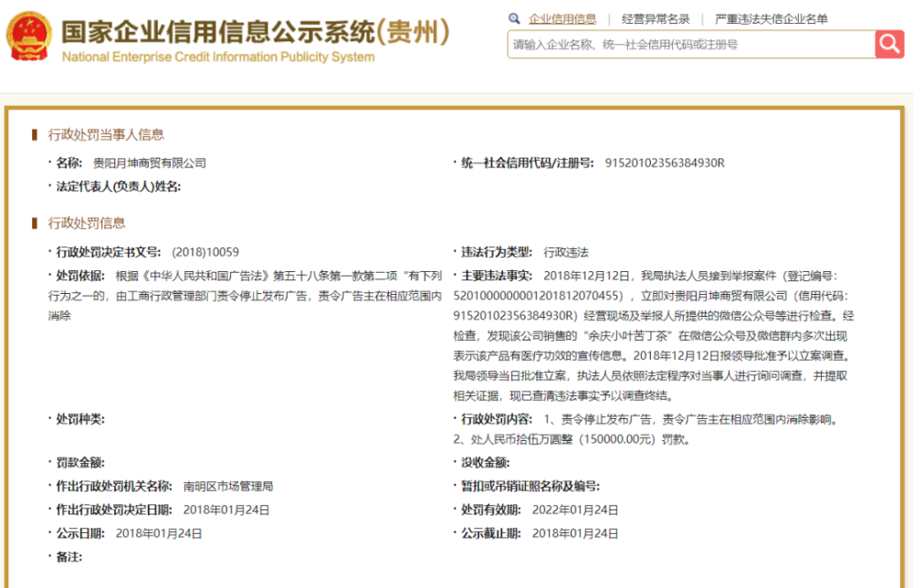Click the 处罚有效期 date 2022年01月24日

(x=574, y=510)
